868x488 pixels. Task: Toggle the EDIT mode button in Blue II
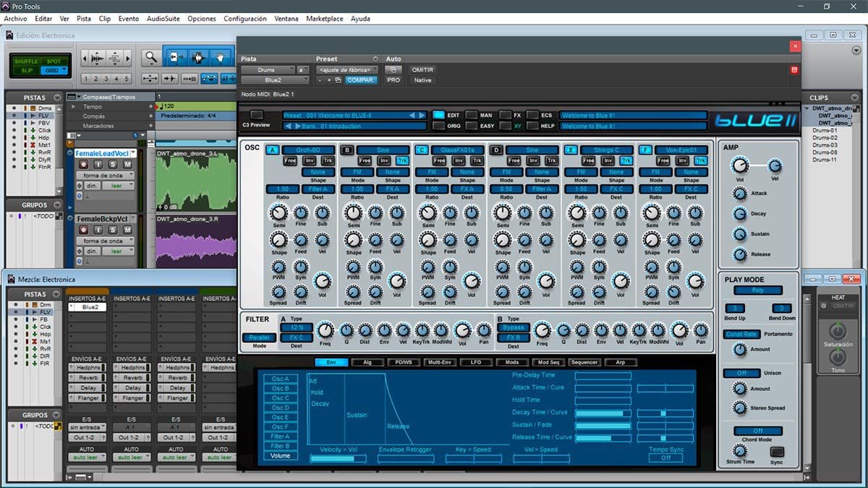coord(439,115)
